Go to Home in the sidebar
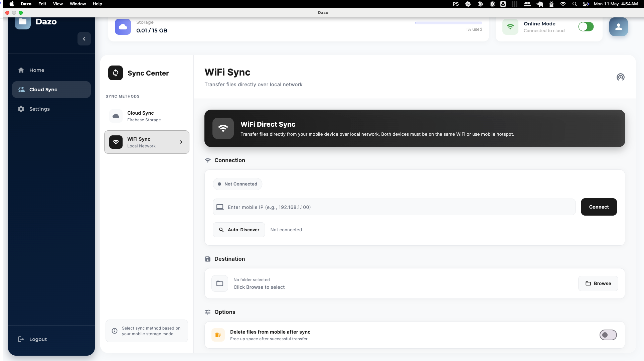Image resolution: width=644 pixels, height=361 pixels. 51,70
